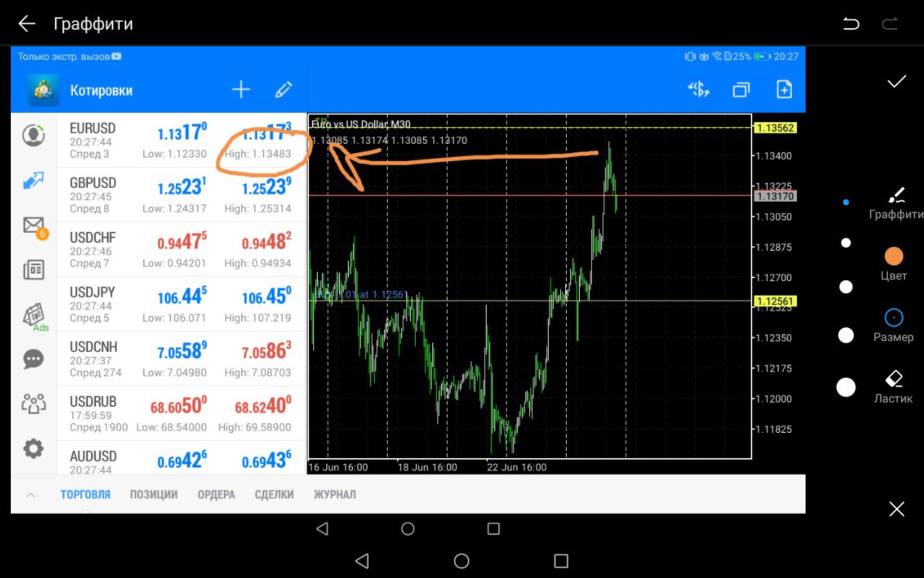The image size is (924, 578).
Task: Create a new chart document with the plus icon
Action: tap(784, 90)
